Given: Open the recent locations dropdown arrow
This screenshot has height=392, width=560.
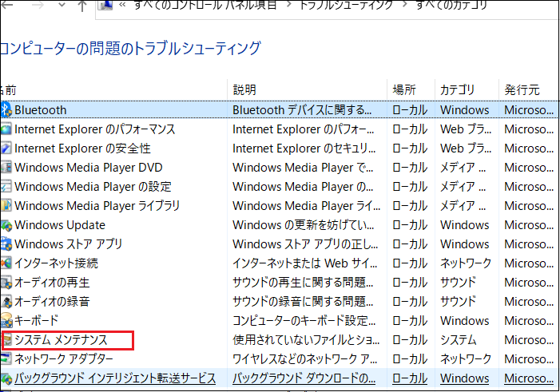Looking at the screenshot, I should (x=62, y=5).
